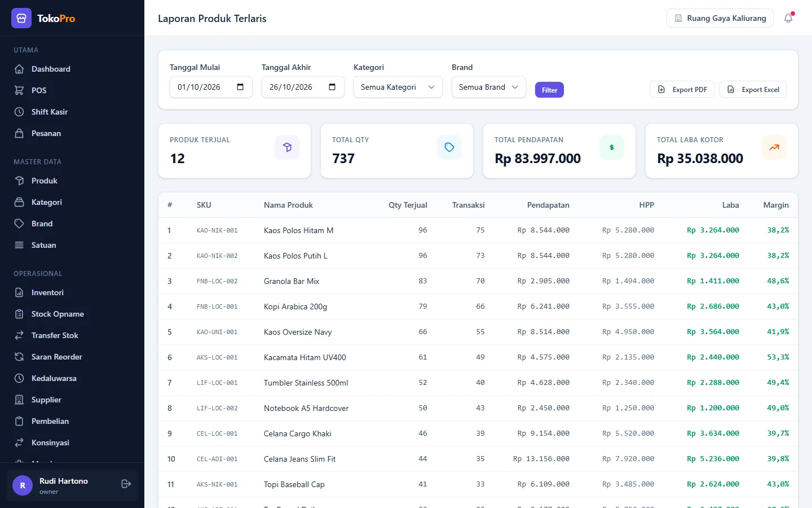812x508 pixels.
Task: Go to Produk in the sidebar
Action: pyautogui.click(x=72, y=181)
